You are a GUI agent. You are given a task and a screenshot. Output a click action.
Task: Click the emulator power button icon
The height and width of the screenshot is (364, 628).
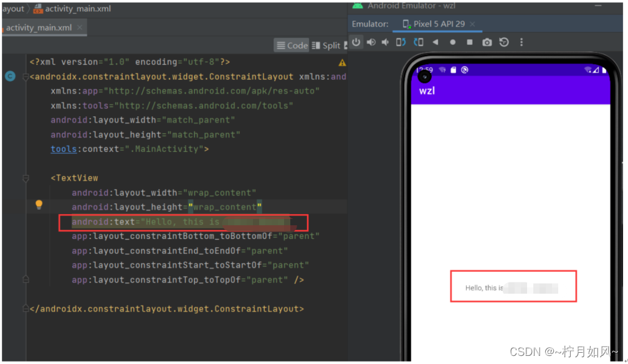356,42
